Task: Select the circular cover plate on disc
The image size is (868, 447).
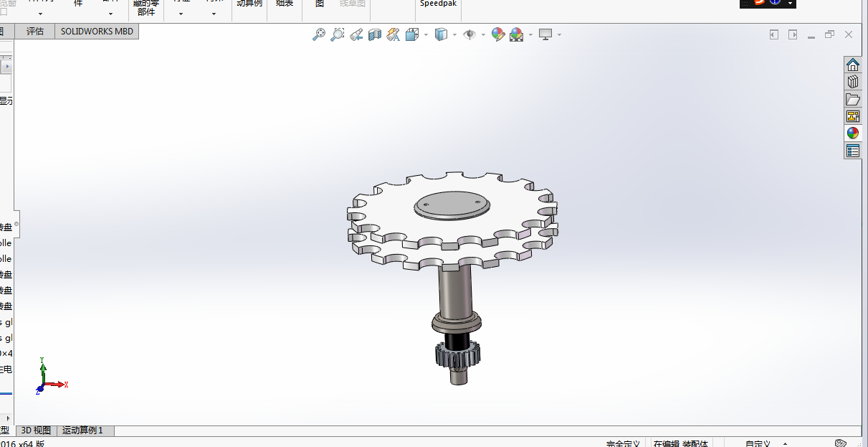Action: click(452, 204)
